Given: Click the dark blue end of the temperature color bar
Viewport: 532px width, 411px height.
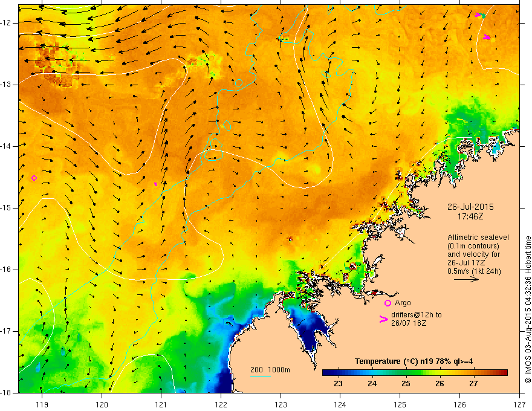Looking at the screenshot, I should pyautogui.click(x=328, y=373).
